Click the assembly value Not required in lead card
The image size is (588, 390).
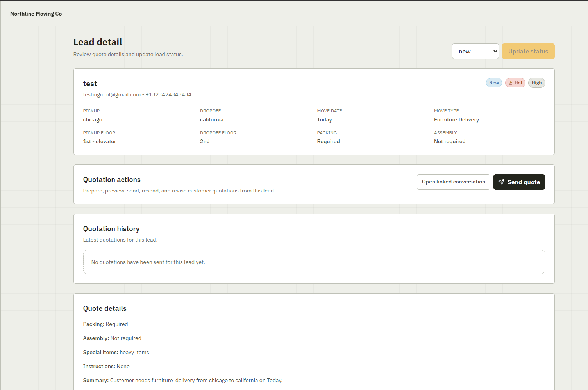pos(450,141)
